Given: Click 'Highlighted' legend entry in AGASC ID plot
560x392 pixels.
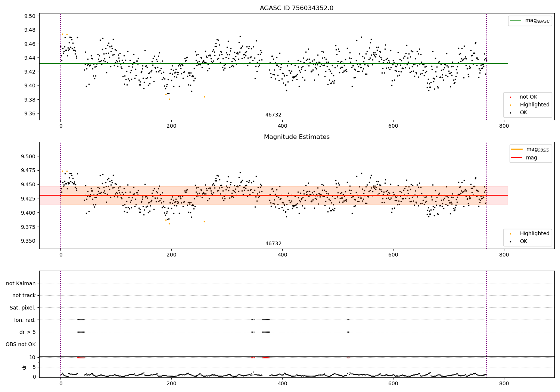Looking at the screenshot, I should pyautogui.click(x=535, y=105).
